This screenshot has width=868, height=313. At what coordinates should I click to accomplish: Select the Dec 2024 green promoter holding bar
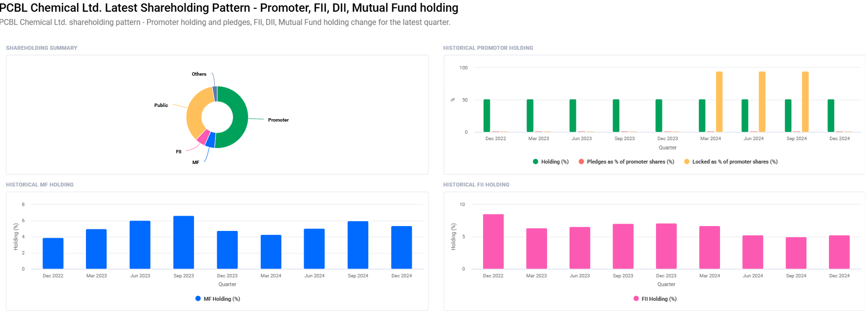[x=831, y=116]
